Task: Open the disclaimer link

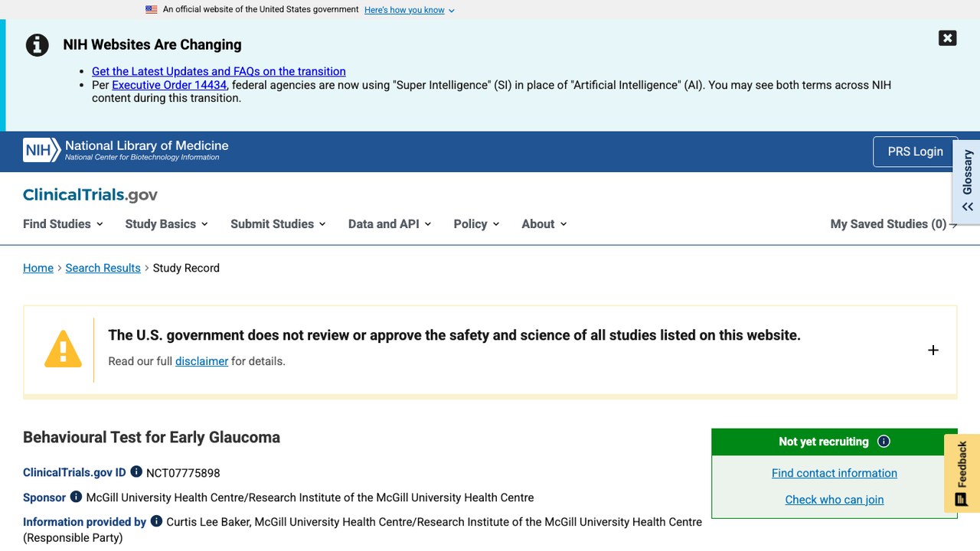Action: click(x=201, y=361)
